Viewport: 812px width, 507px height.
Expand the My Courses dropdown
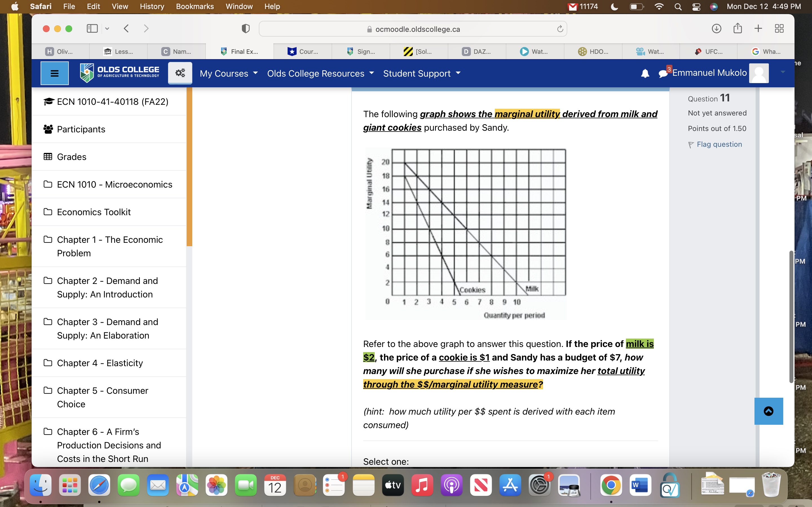point(228,74)
